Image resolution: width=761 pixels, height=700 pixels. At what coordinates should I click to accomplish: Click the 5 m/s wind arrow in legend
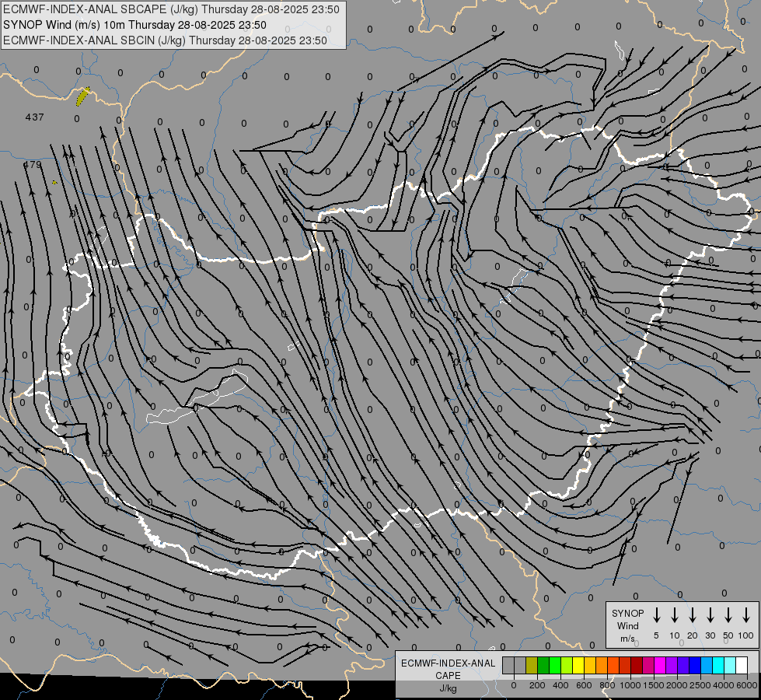[x=656, y=615]
